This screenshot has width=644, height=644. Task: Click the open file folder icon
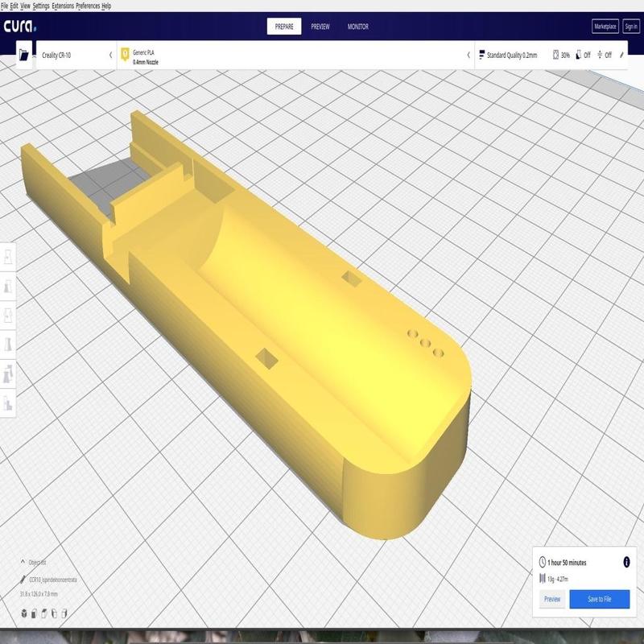24,55
